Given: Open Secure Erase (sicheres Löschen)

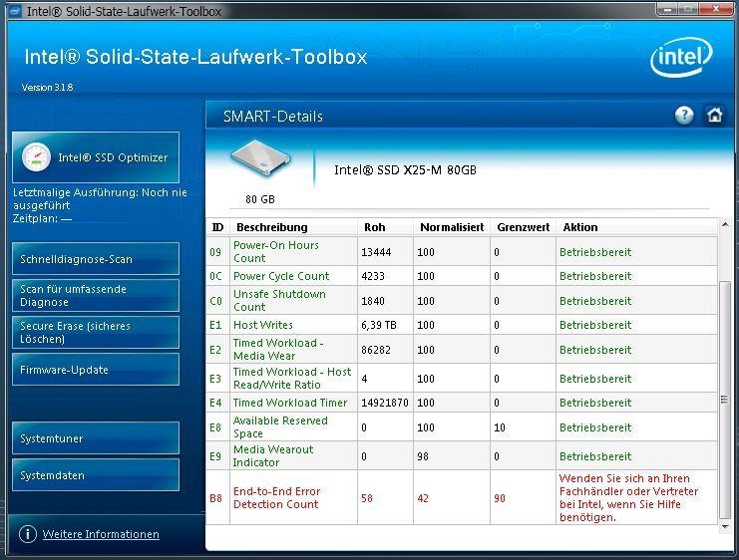Looking at the screenshot, I should 96,332.
